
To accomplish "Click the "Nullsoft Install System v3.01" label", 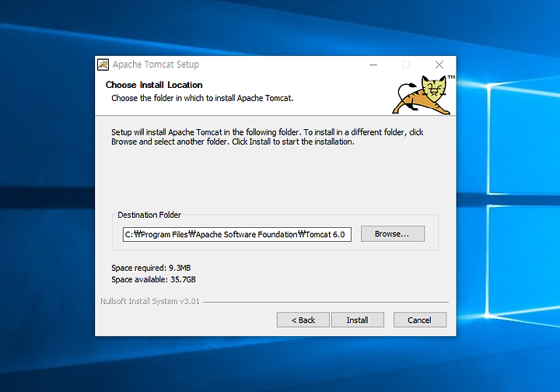I will pos(150,301).
